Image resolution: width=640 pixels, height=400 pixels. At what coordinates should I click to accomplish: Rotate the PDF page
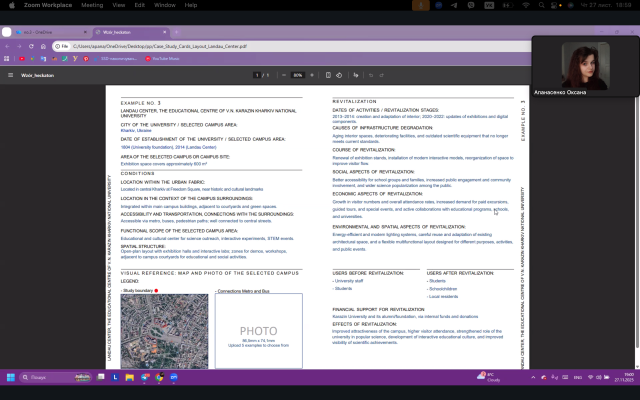[x=340, y=75]
